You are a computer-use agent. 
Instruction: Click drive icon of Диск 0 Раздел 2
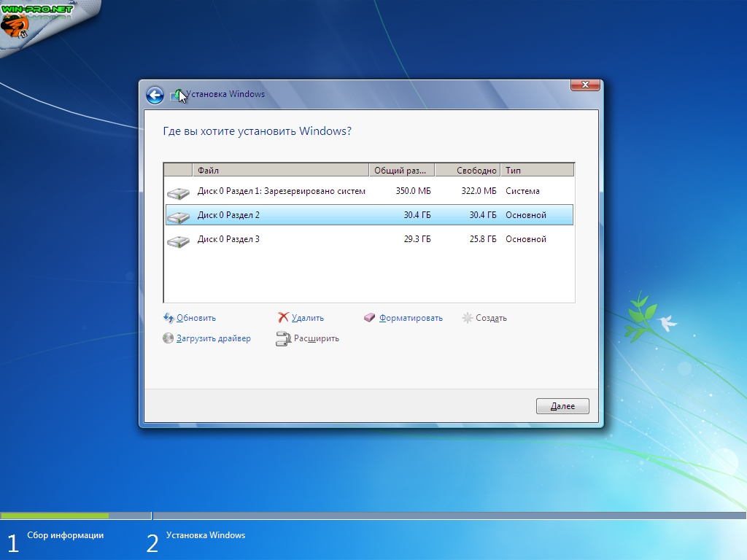(179, 217)
